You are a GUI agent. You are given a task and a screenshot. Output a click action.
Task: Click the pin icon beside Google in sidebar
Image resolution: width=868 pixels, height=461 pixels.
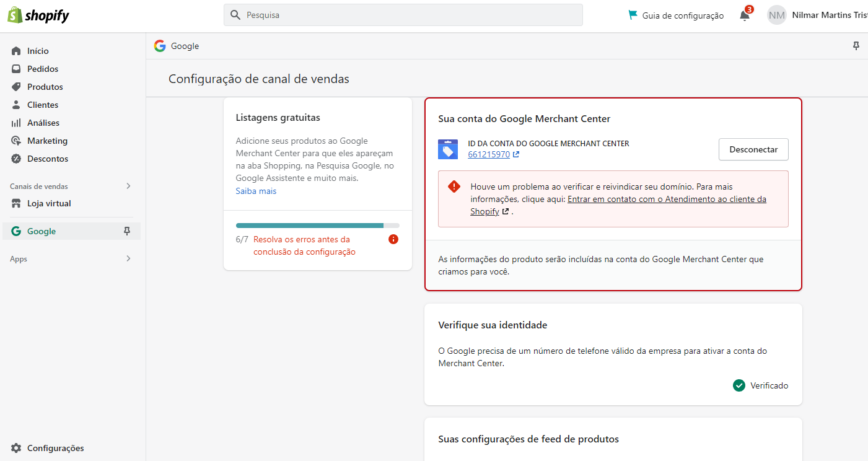click(x=127, y=231)
